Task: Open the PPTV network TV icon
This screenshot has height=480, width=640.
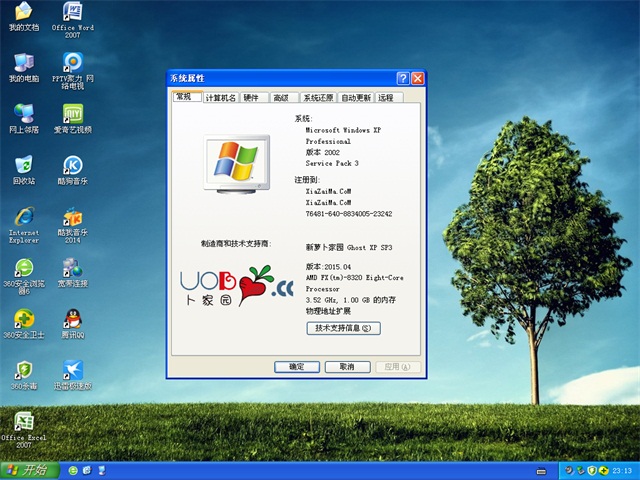Action: (x=72, y=63)
